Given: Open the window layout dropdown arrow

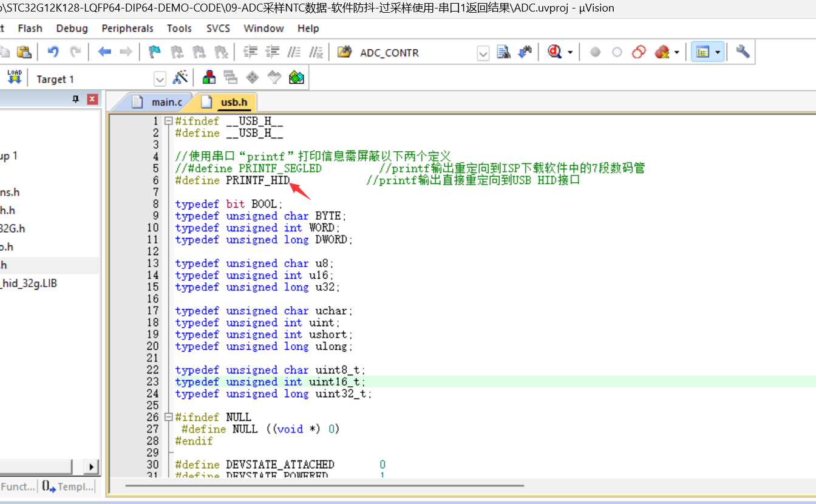Looking at the screenshot, I should coord(718,53).
